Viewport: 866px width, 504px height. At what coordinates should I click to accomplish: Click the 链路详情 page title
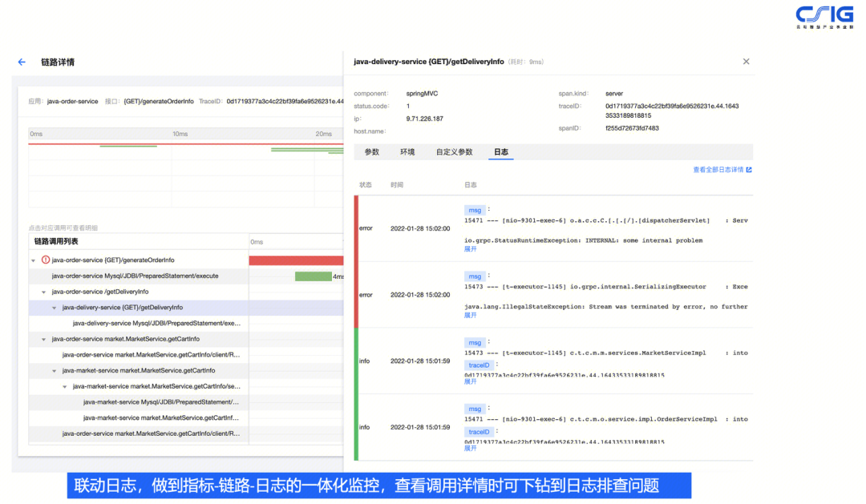coord(58,62)
